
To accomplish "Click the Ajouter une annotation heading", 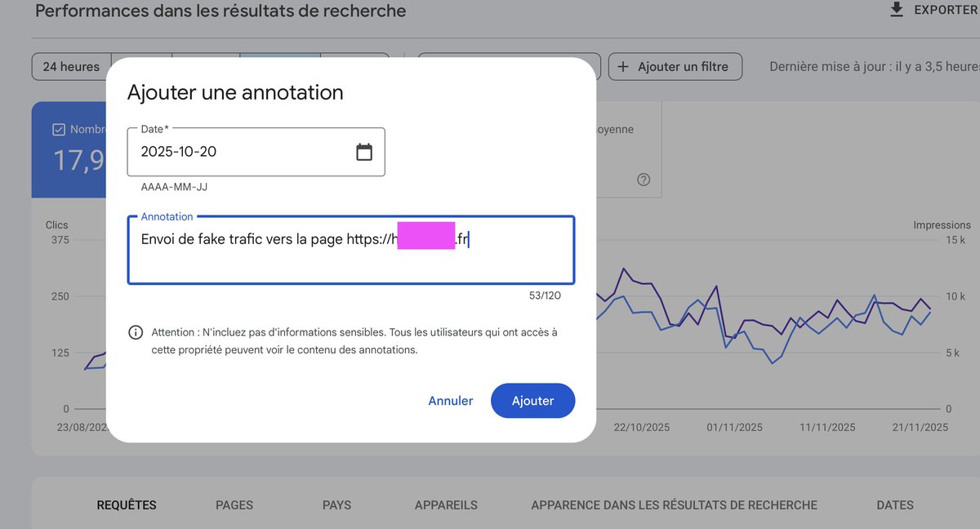I will pos(235,92).
